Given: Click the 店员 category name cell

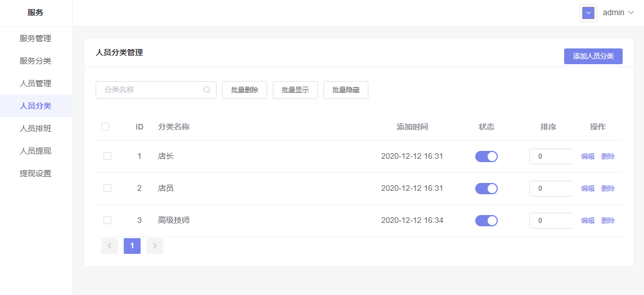Looking at the screenshot, I should (166, 188).
